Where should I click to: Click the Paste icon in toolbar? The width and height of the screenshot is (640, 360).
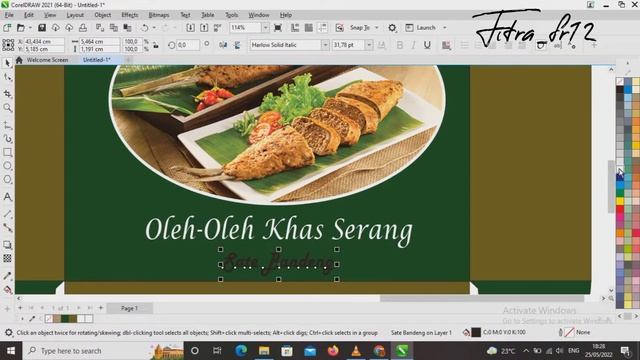click(127, 28)
